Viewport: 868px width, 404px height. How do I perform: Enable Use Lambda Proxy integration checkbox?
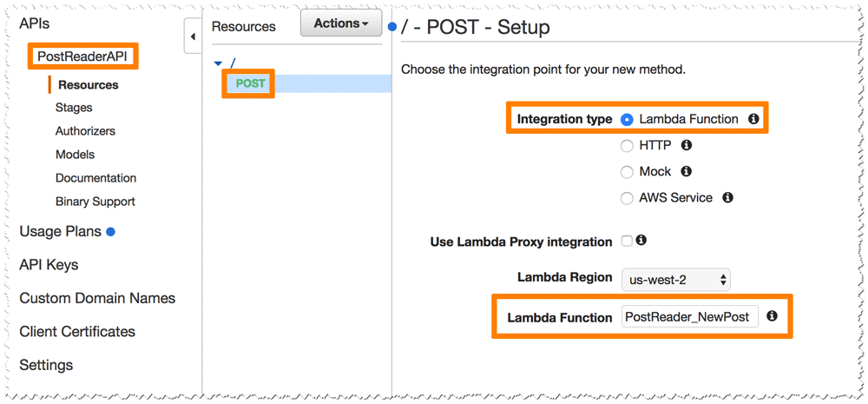(627, 241)
